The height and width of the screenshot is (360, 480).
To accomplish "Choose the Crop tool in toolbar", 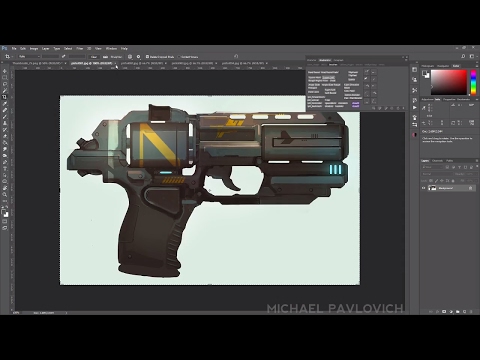I will pos(5,97).
